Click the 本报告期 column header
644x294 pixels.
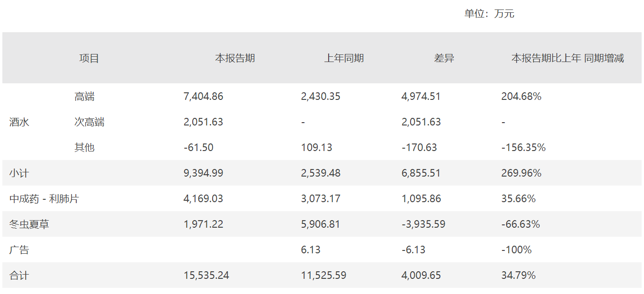(235, 58)
